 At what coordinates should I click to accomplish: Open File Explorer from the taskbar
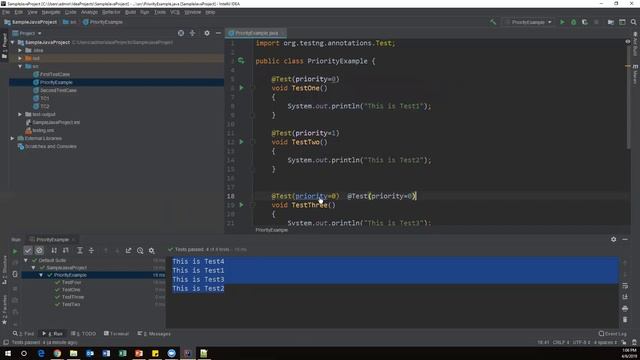(73, 353)
